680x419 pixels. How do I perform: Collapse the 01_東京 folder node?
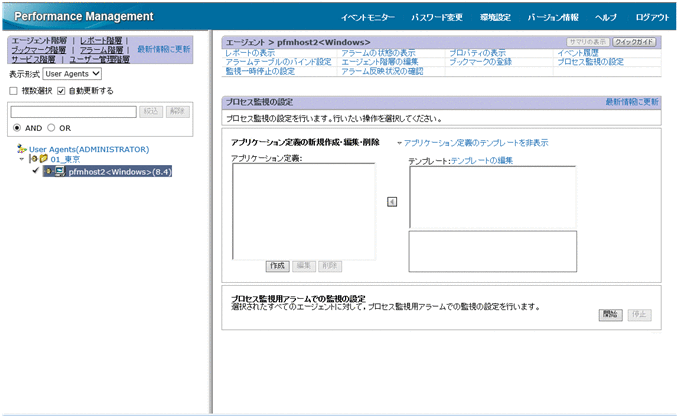coord(22,159)
